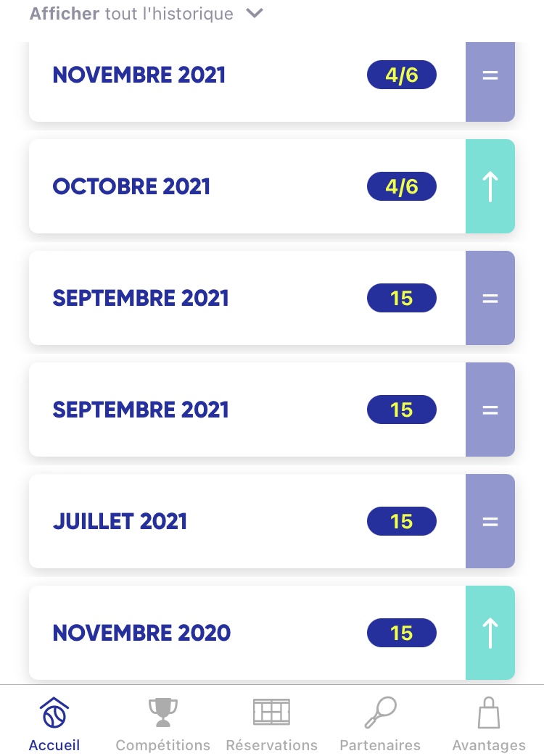This screenshot has width=544, height=756.
Task: Switch to the Compétitions tab label
Action: click(x=162, y=745)
